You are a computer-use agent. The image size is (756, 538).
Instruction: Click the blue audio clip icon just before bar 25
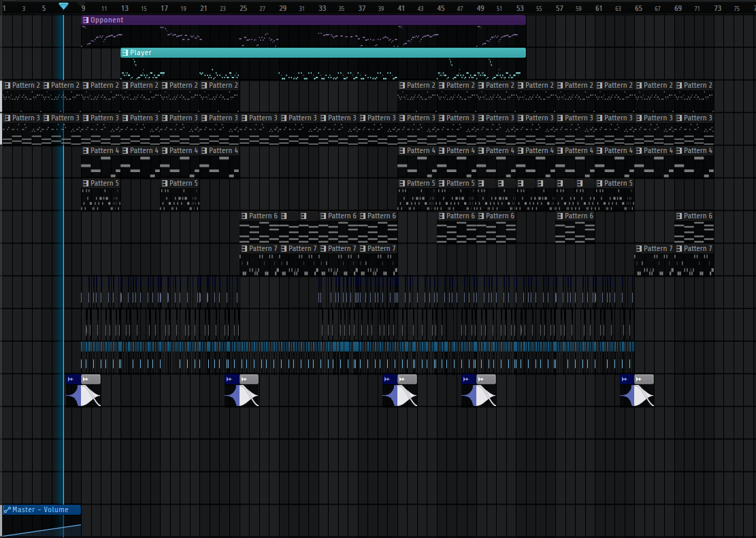[229, 380]
